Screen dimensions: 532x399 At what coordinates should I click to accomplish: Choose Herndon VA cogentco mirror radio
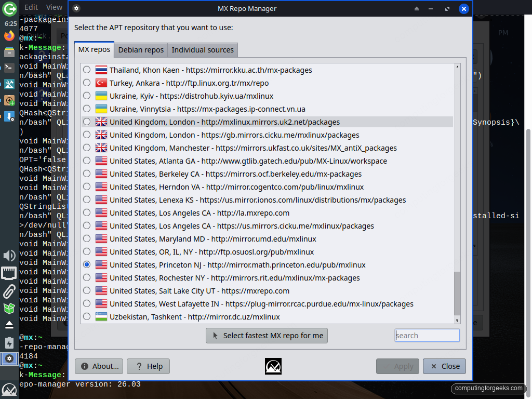pyautogui.click(x=87, y=187)
